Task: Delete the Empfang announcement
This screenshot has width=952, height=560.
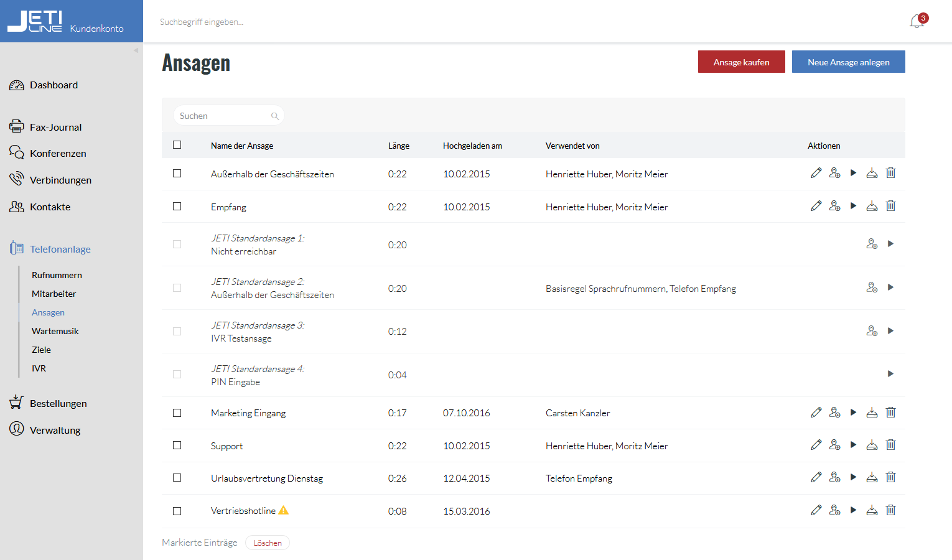Action: click(891, 206)
